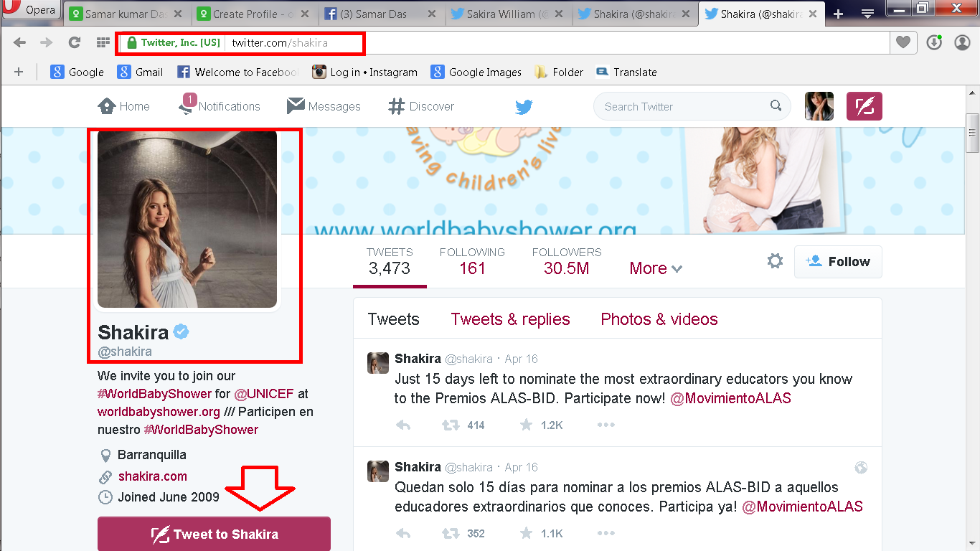Viewport: 980px width, 551px height.
Task: Open Messages in the navbar
Action: click(x=324, y=106)
